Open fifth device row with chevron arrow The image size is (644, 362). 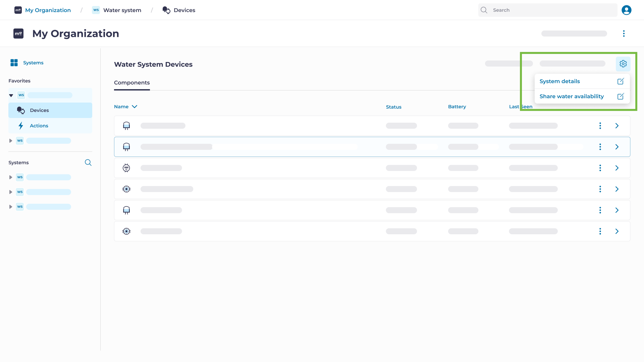pyautogui.click(x=617, y=210)
